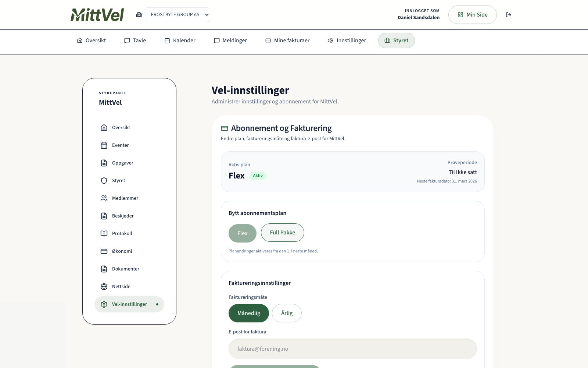Click the Protokoll book icon
588x368 pixels.
click(x=104, y=234)
